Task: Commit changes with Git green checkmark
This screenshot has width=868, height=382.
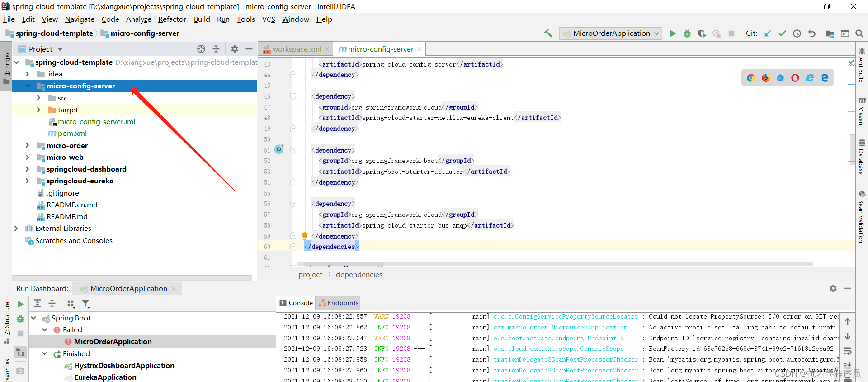Action: pyautogui.click(x=782, y=33)
